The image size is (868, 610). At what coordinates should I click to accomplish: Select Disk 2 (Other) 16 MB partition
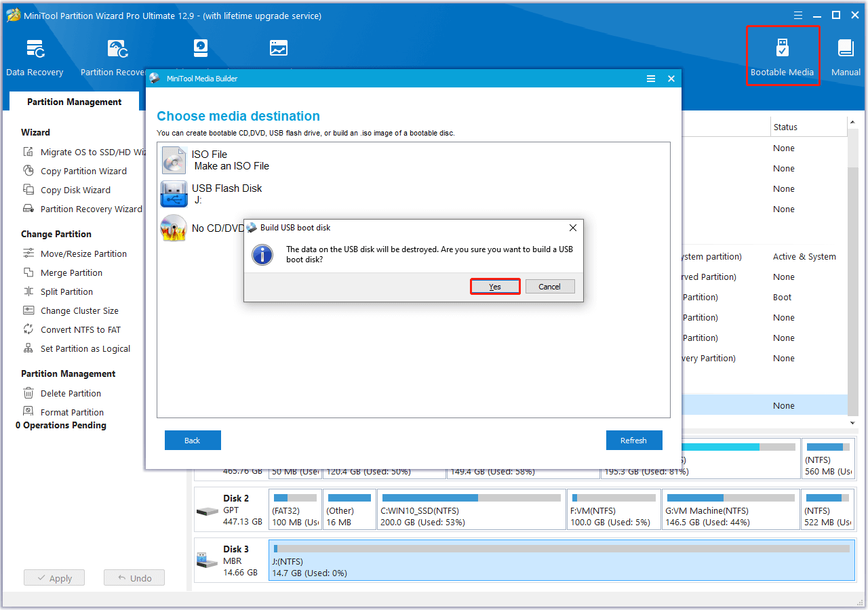tap(349, 510)
